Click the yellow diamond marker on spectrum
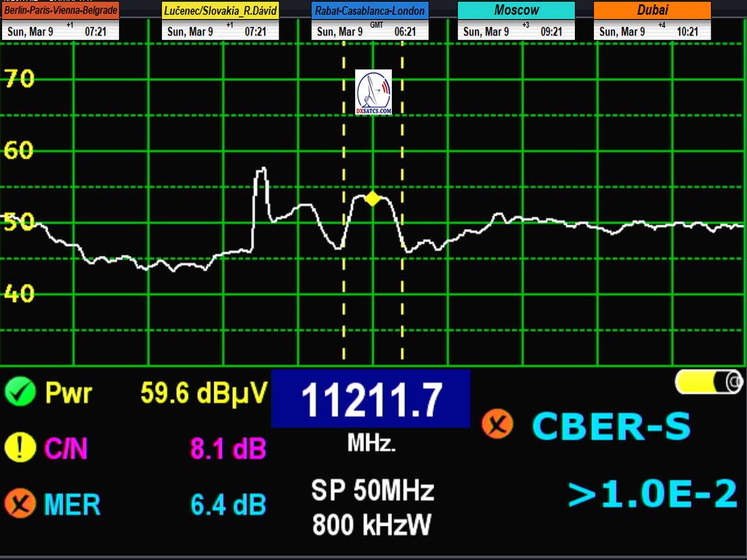The height and width of the screenshot is (560, 747). (x=373, y=198)
